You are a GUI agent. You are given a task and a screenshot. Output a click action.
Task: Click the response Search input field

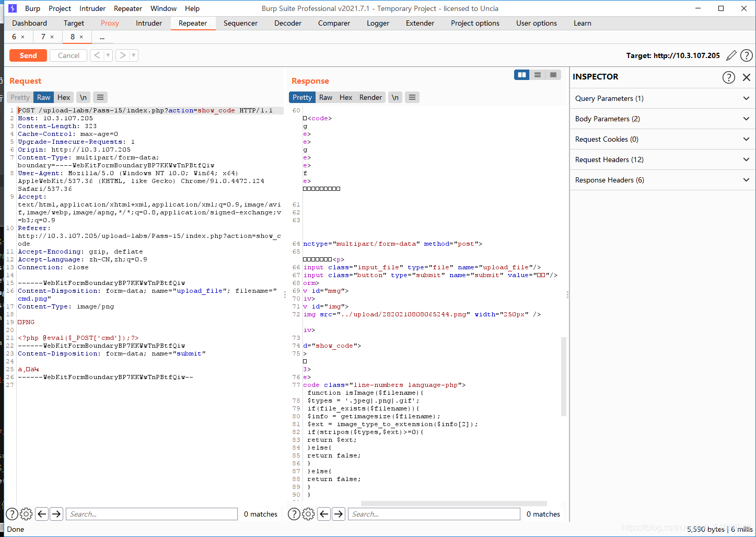434,514
